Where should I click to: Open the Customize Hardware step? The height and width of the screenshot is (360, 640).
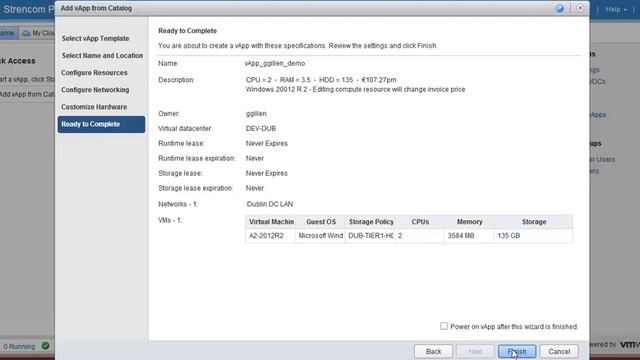click(x=94, y=107)
